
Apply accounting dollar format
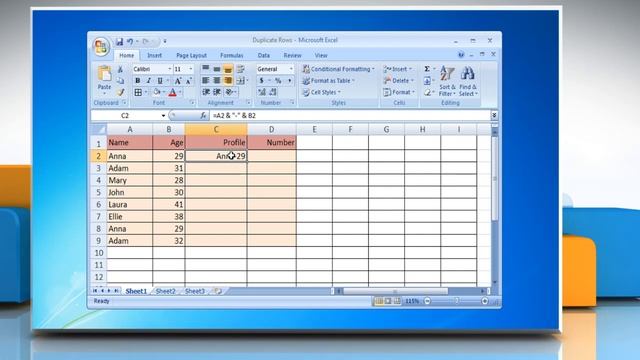pyautogui.click(x=261, y=81)
